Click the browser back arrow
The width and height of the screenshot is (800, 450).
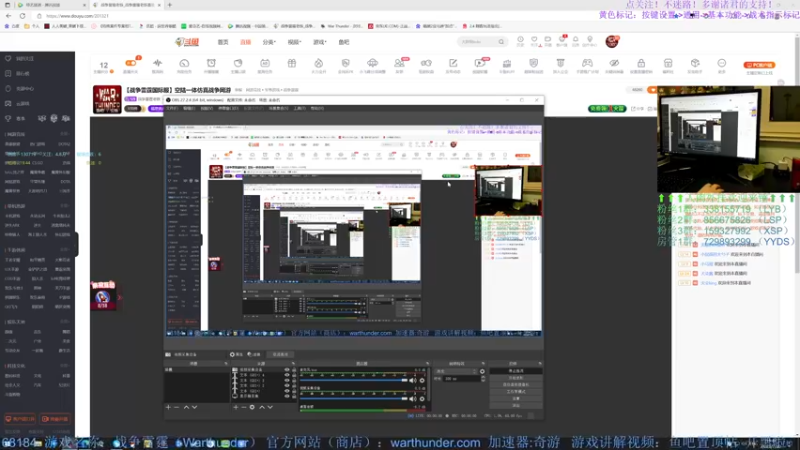[8, 16]
